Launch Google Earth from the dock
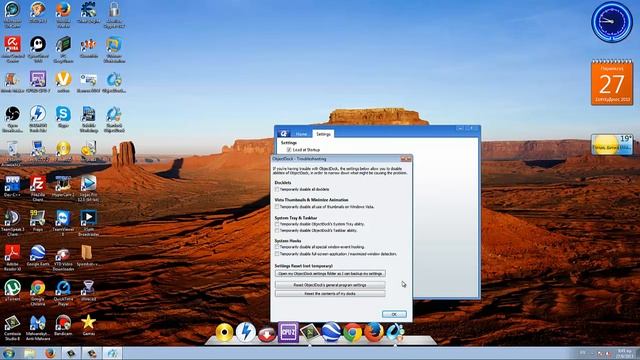The width and height of the screenshot is (640, 360). [331, 332]
